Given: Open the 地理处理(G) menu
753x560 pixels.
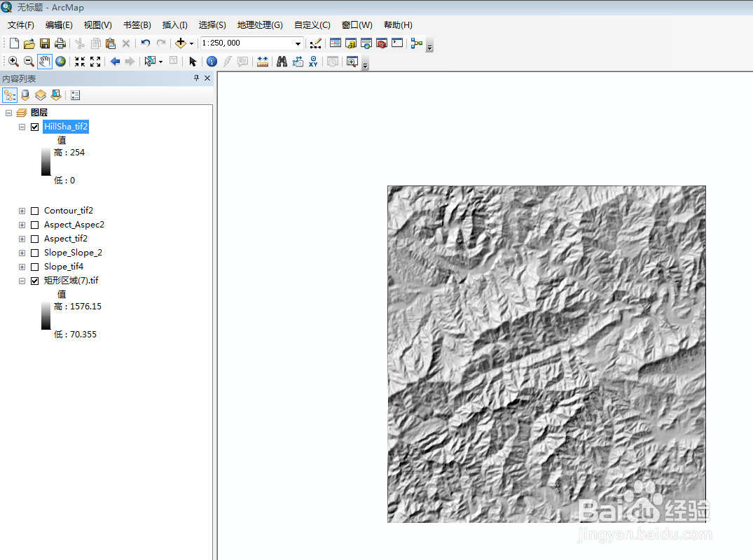Looking at the screenshot, I should pyautogui.click(x=260, y=25).
